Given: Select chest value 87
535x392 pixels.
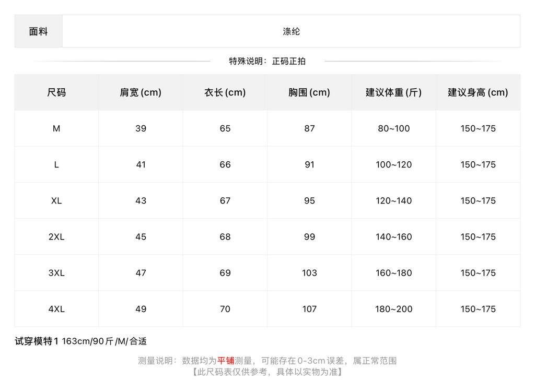Looking at the screenshot, I should (309, 128).
